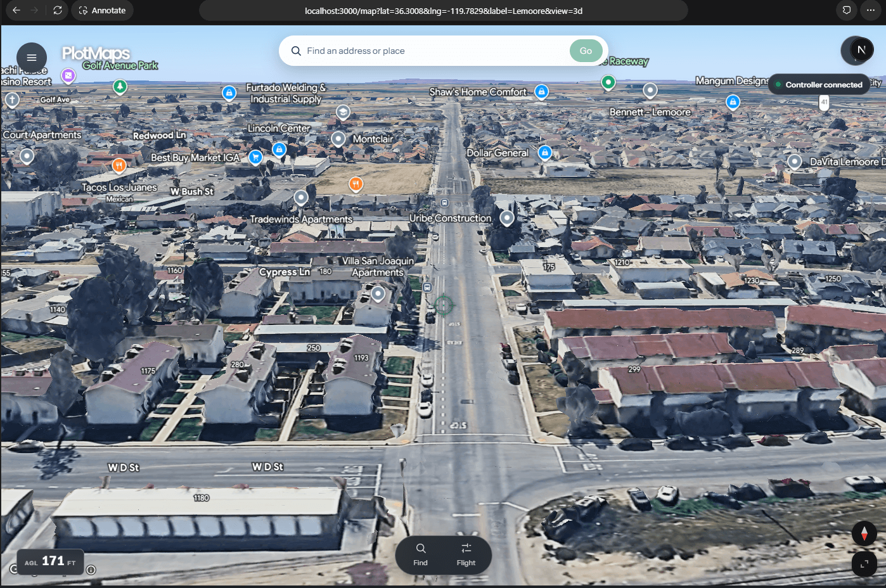Click the browser forward arrow
Screen dimensions: 886x588
34,10
